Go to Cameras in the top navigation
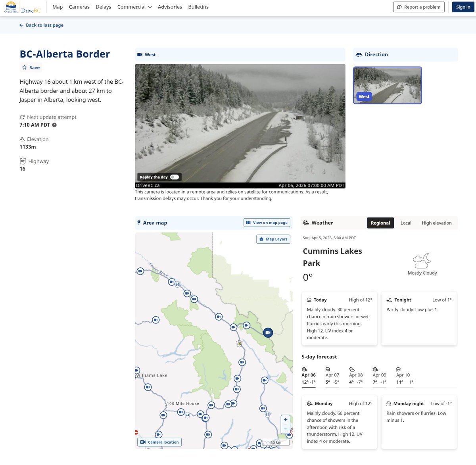The height and width of the screenshot is (465, 476). coord(79,7)
